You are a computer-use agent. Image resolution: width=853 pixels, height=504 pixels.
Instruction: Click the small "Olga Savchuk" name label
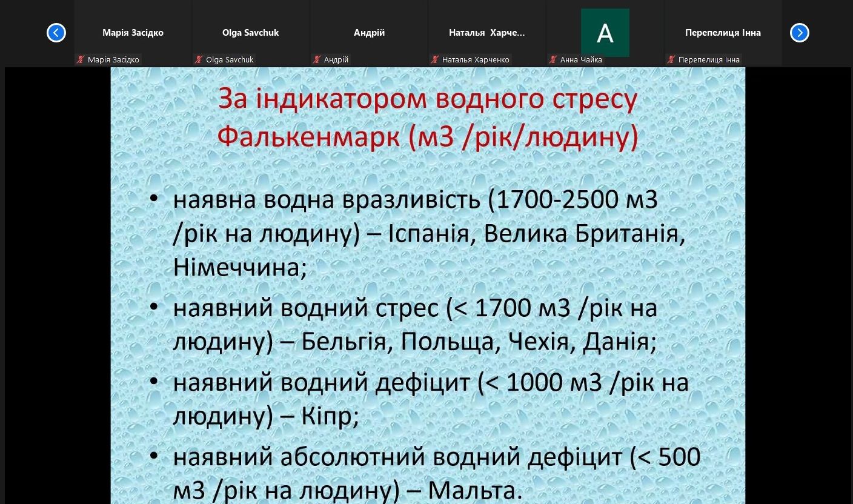pos(230,59)
